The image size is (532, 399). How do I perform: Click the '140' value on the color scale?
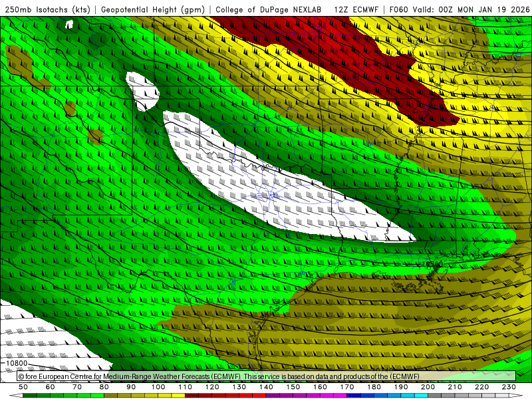[x=266, y=387]
